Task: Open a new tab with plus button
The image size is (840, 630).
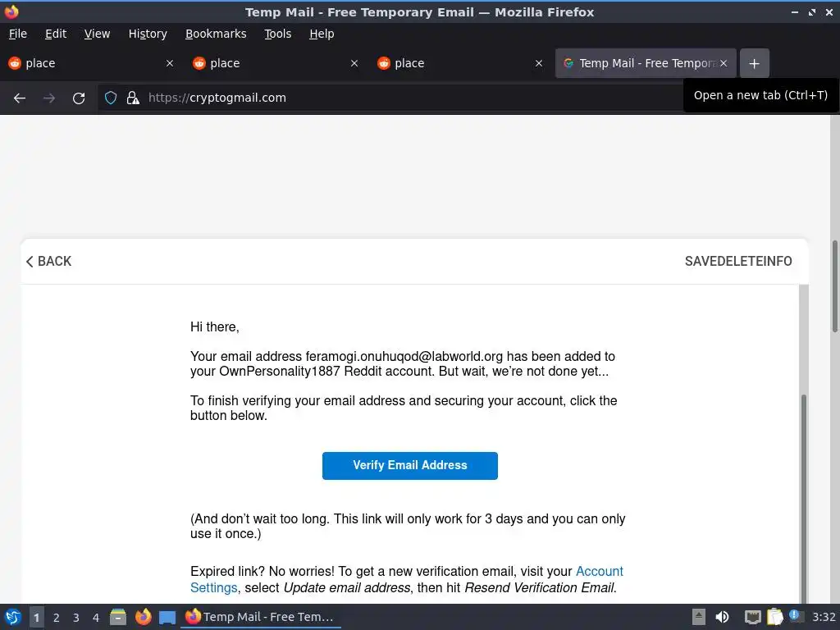Action: [755, 63]
